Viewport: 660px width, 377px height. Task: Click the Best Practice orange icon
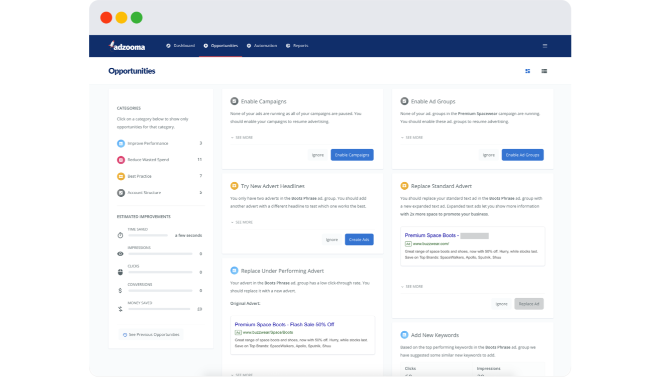[121, 176]
